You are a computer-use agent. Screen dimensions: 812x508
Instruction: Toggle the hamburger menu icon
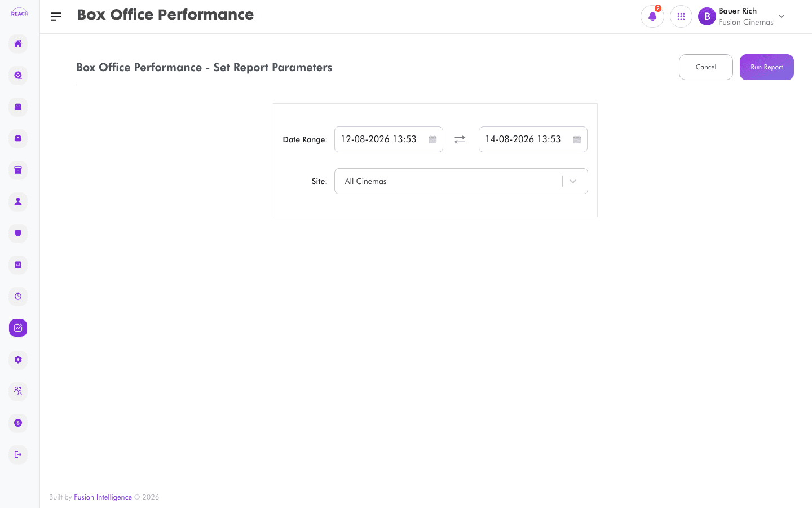56,16
